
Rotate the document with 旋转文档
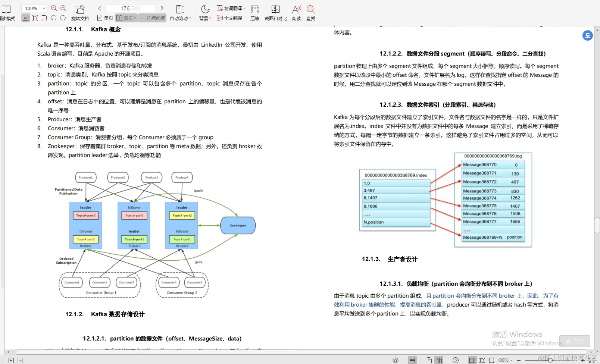tap(81, 12)
